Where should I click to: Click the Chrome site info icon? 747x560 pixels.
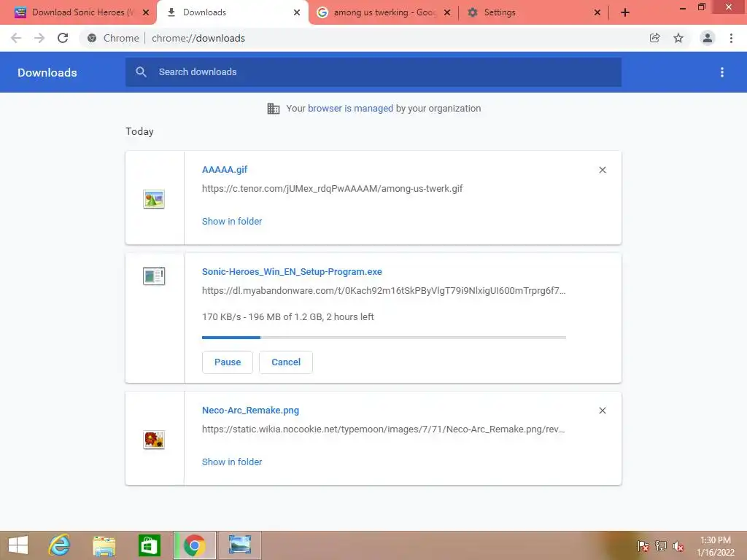click(x=92, y=38)
